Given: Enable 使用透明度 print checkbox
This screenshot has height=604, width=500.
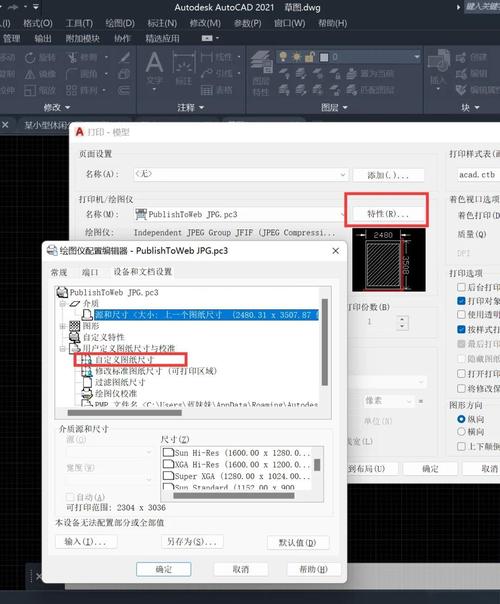Looking at the screenshot, I should pos(461,315).
